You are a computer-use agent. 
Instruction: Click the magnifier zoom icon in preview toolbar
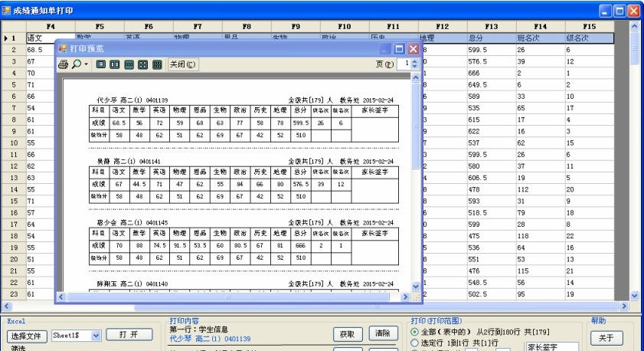point(77,64)
